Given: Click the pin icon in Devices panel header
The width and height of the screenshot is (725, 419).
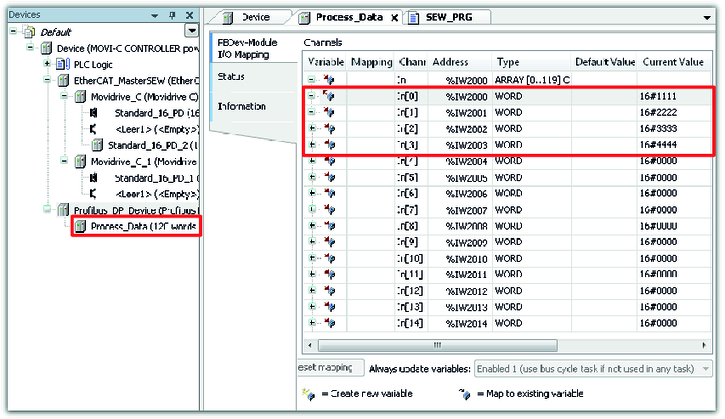Looking at the screenshot, I should pos(172,16).
